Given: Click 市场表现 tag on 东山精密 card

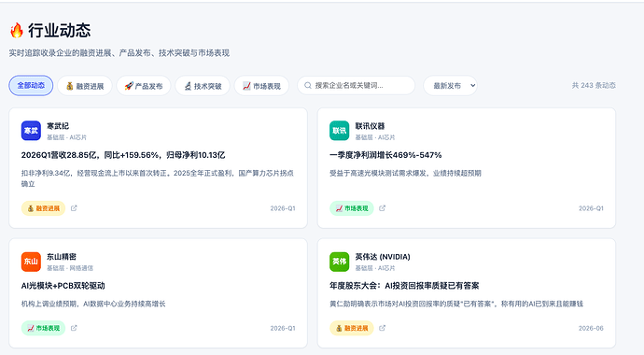Looking at the screenshot, I should [x=43, y=328].
